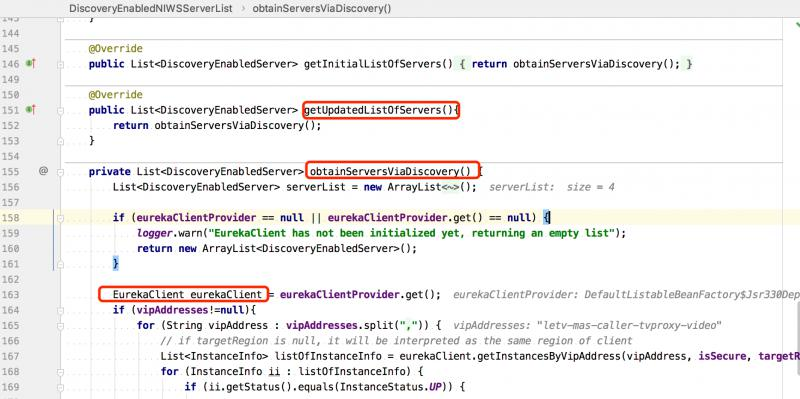
Task: Click the eurekaClient variable declaration on line 163
Action: [226, 294]
